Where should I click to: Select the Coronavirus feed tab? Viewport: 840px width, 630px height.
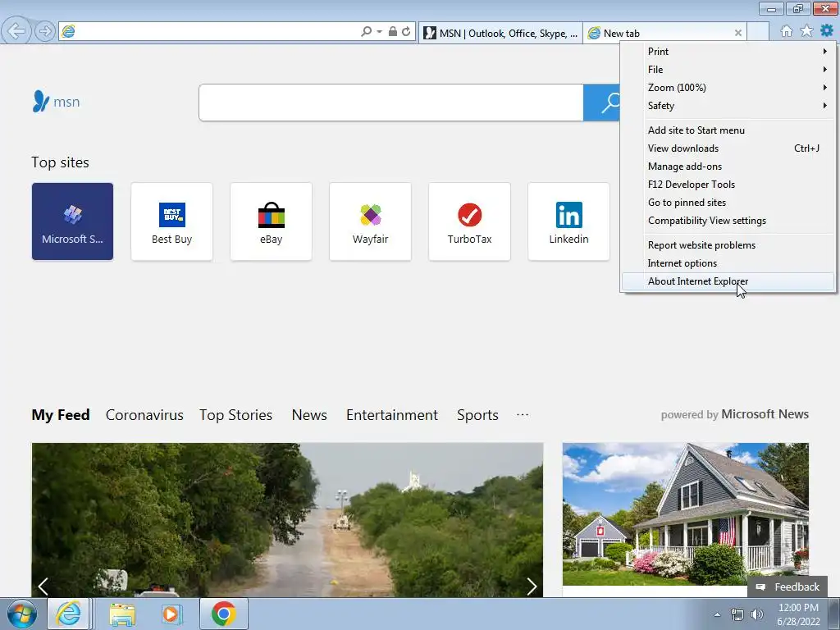[144, 415]
